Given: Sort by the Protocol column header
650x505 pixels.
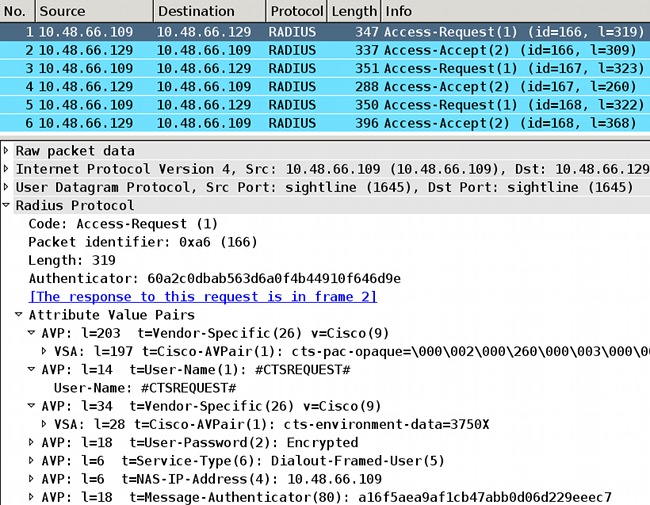Looking at the screenshot, I should pos(296,11).
